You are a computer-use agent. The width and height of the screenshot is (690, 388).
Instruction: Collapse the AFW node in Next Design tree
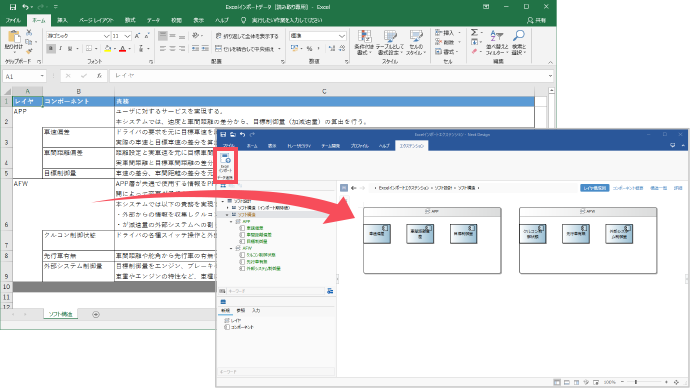pyautogui.click(x=231, y=249)
